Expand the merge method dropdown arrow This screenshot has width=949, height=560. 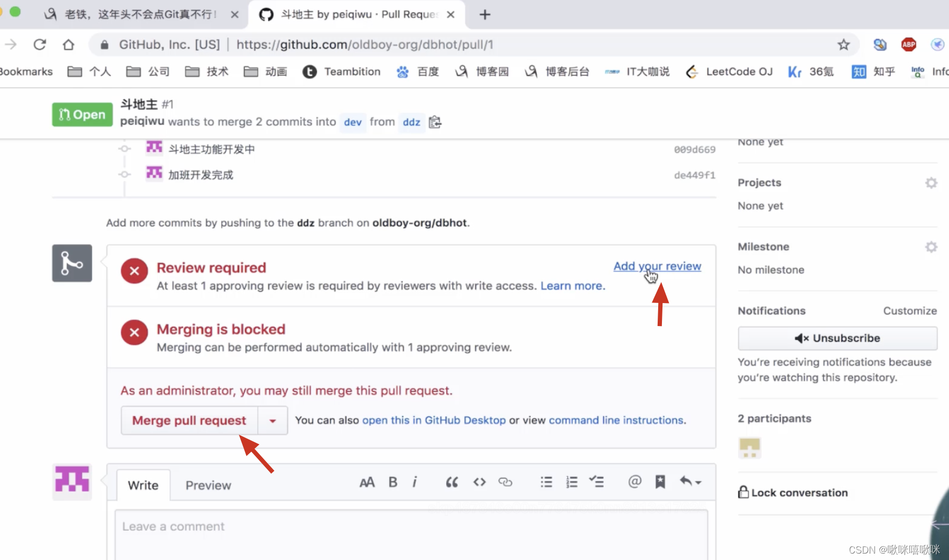(273, 420)
